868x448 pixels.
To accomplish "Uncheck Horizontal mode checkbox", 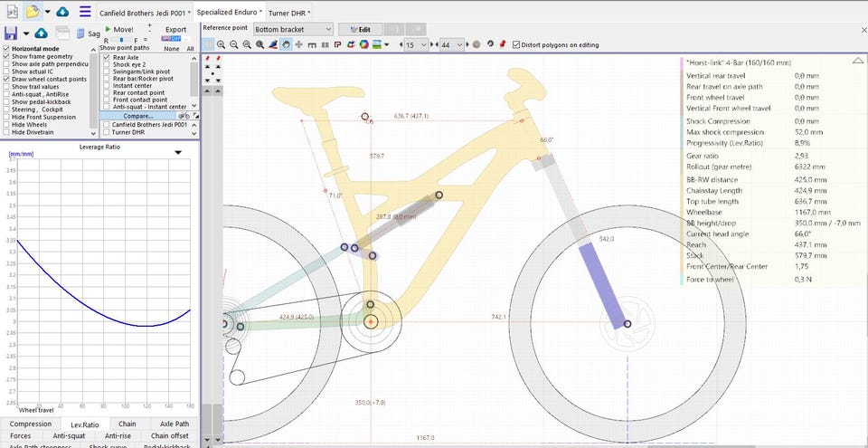I will pos(7,49).
